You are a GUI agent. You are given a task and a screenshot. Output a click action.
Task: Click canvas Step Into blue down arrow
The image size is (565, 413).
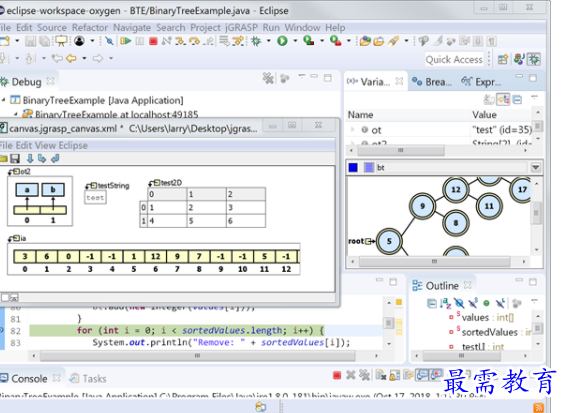click(30, 159)
